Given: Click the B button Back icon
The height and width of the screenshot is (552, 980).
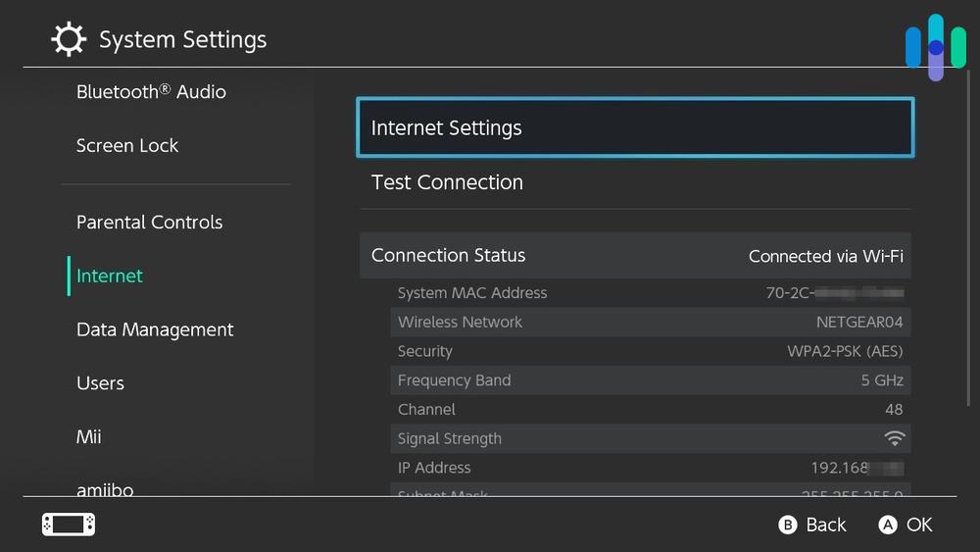Looking at the screenshot, I should (788, 525).
